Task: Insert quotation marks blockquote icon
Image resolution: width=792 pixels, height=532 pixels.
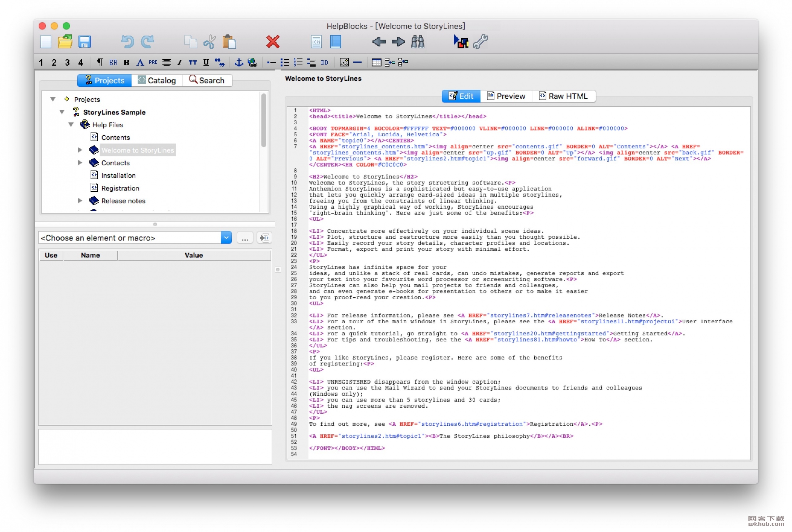Action: pos(220,62)
